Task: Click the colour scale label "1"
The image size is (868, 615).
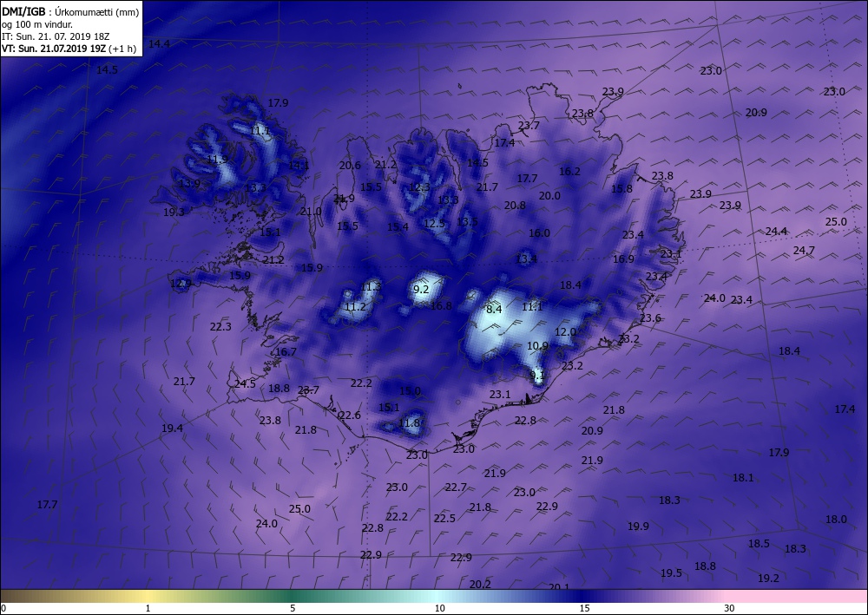Action: point(148,608)
